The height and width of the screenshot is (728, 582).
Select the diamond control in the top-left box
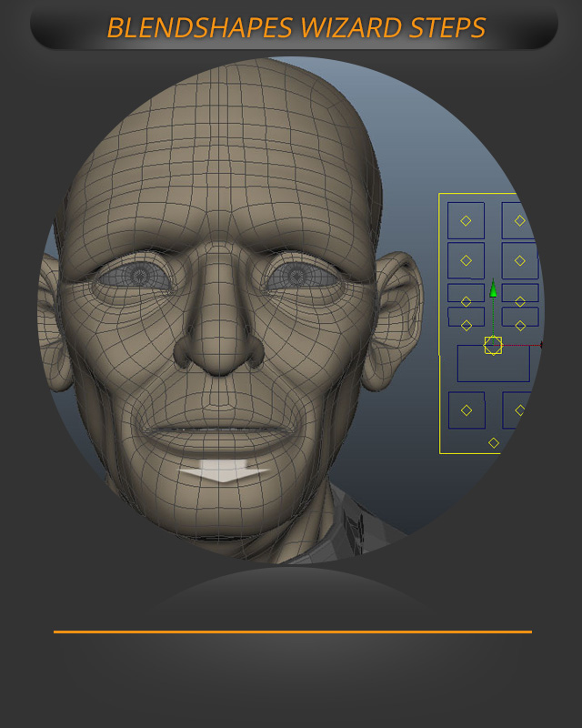(x=466, y=221)
